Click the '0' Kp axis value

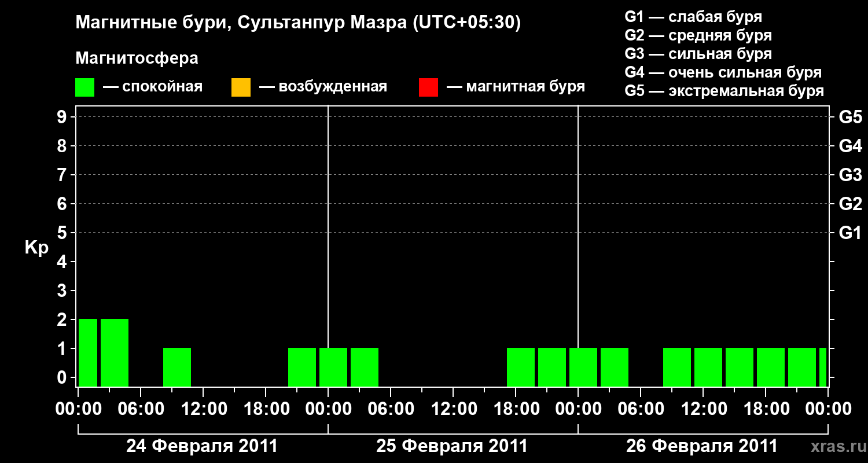pyautogui.click(x=63, y=378)
